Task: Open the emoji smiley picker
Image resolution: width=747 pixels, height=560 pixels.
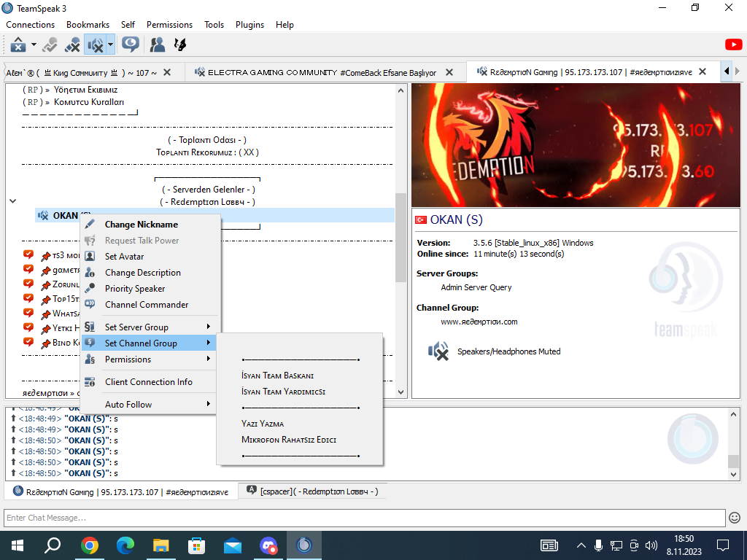Action: [735, 518]
